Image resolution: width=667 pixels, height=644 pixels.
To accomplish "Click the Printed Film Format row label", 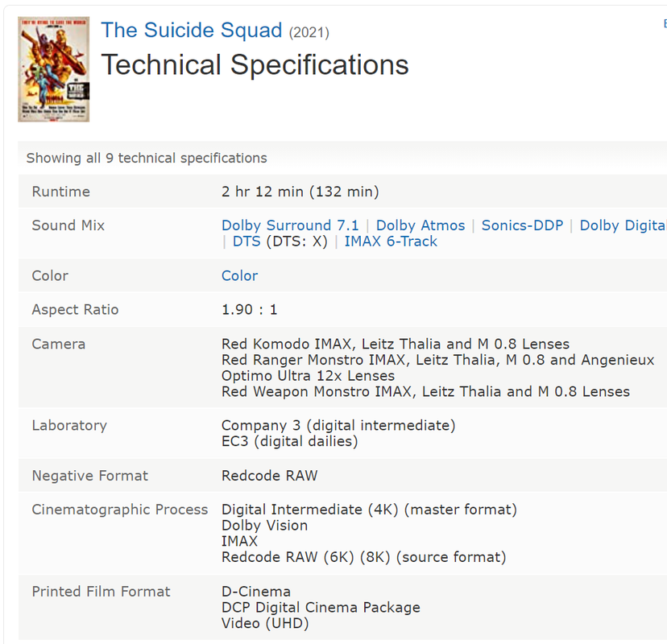I will [x=101, y=592].
